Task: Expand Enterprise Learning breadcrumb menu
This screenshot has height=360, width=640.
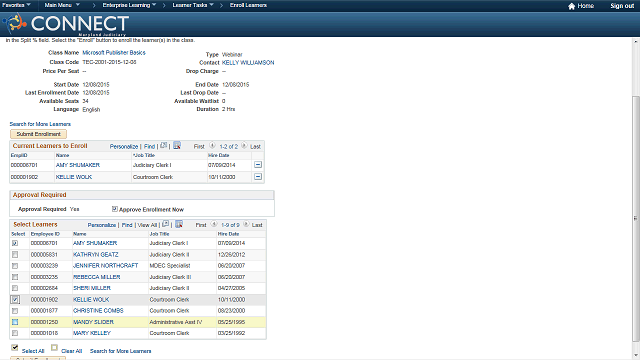Action: pos(129,5)
